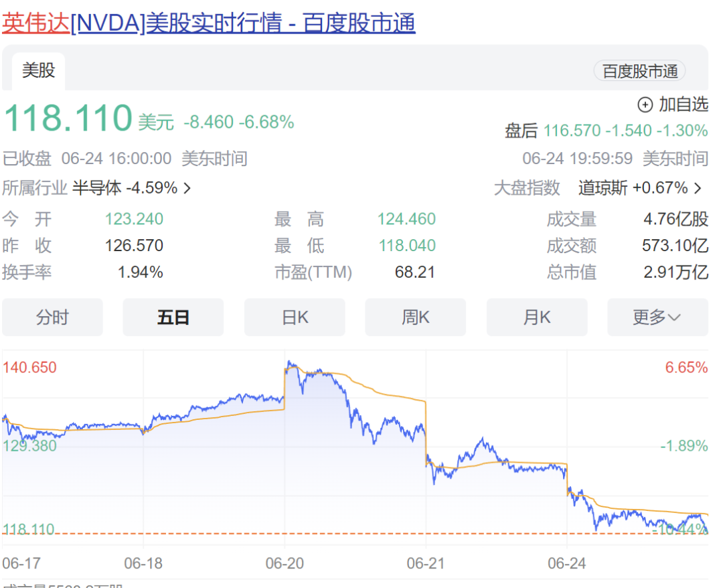Click the 06-24 date axis label
The height and width of the screenshot is (588, 723).
click(567, 563)
